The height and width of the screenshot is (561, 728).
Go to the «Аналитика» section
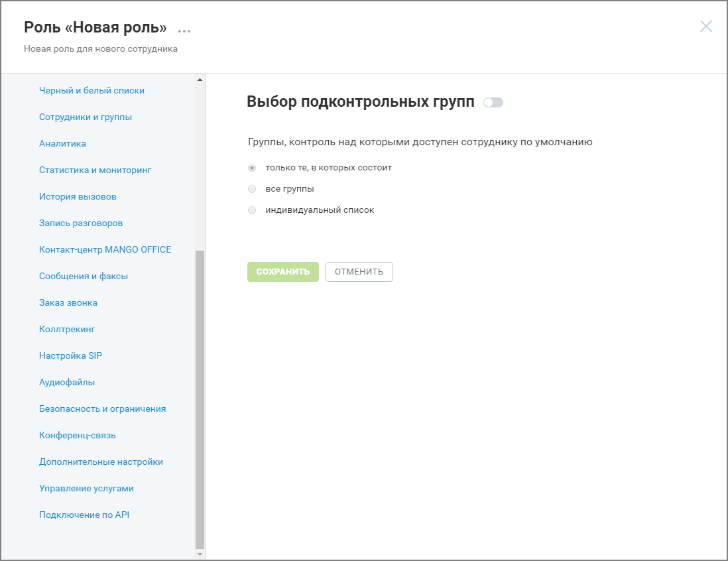62,143
